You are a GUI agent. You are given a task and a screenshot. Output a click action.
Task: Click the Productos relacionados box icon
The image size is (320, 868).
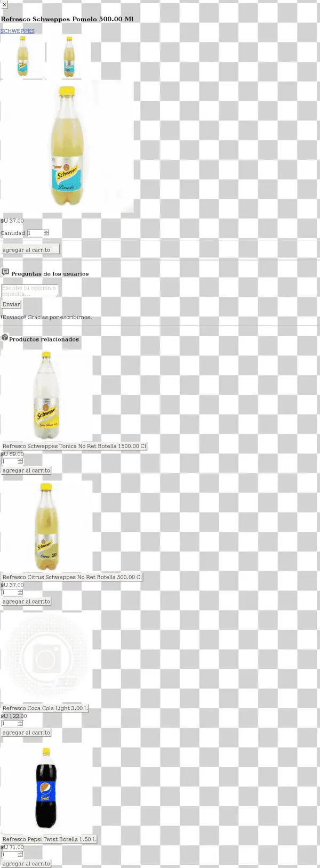[x=4, y=338]
